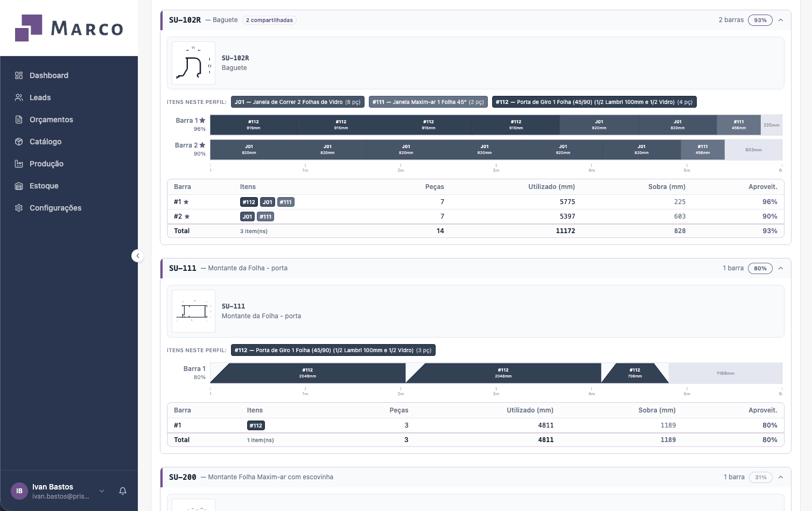Click J01 tag in SU-102R row #2
812x511 pixels.
pyautogui.click(x=247, y=216)
